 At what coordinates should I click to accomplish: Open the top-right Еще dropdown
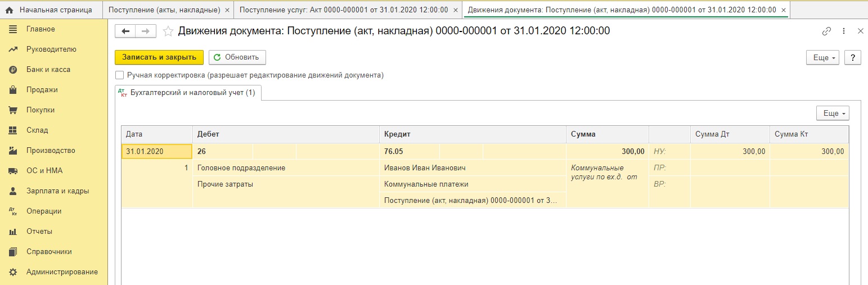[x=823, y=57]
